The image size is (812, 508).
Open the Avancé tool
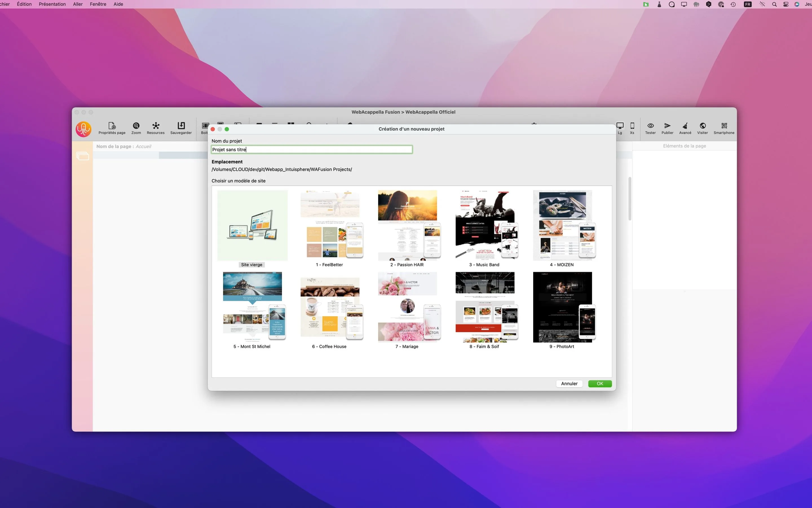(685, 128)
